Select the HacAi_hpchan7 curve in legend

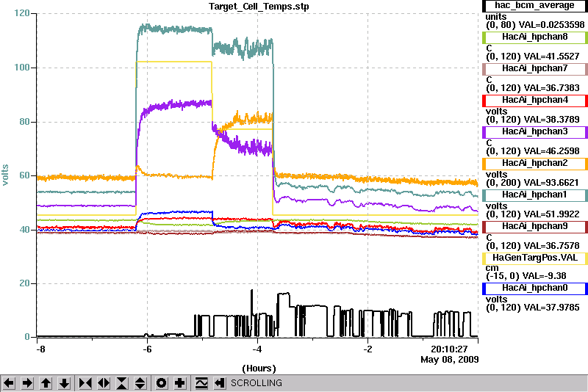tap(535, 68)
